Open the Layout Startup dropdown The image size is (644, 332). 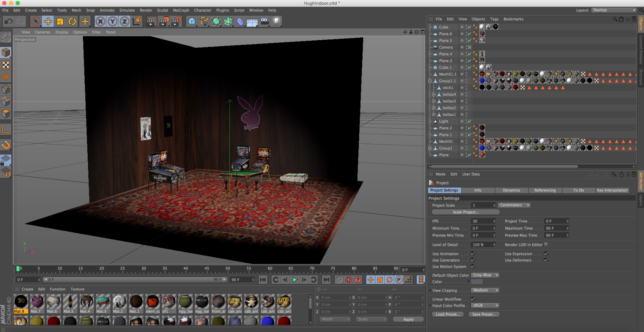[x=614, y=10]
